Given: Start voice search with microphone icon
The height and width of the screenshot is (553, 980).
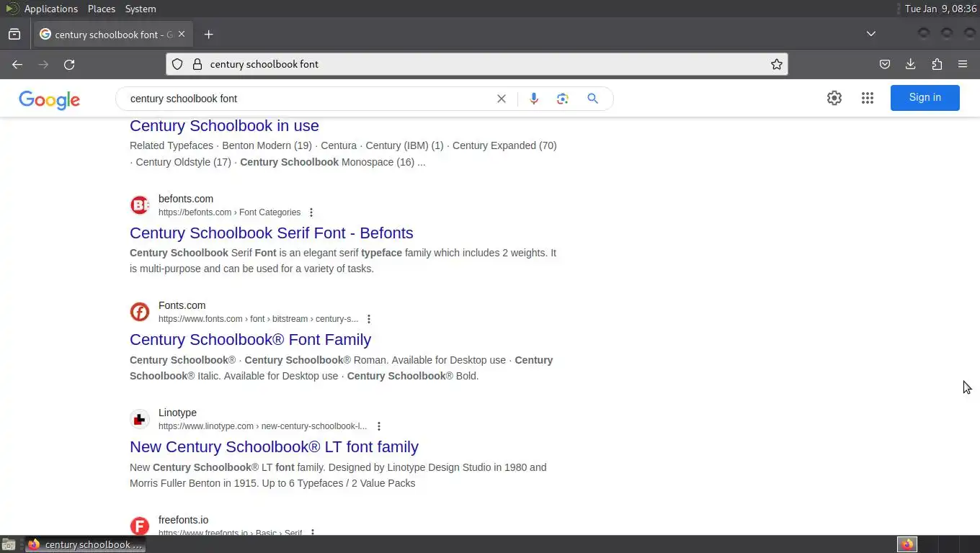Looking at the screenshot, I should 534,99.
